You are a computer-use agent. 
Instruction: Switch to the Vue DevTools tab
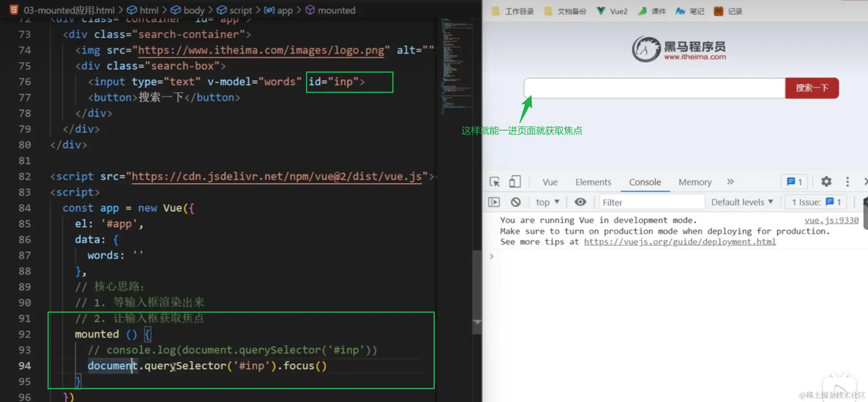550,182
